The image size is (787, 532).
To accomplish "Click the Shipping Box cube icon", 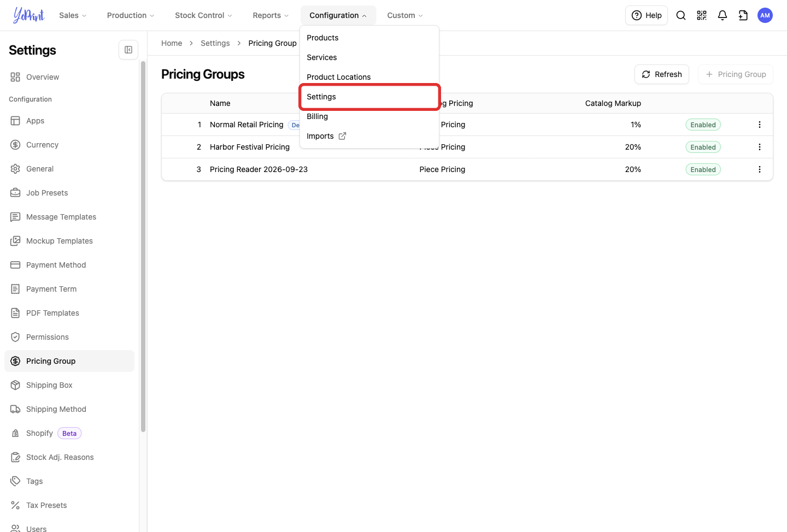I will tap(15, 385).
